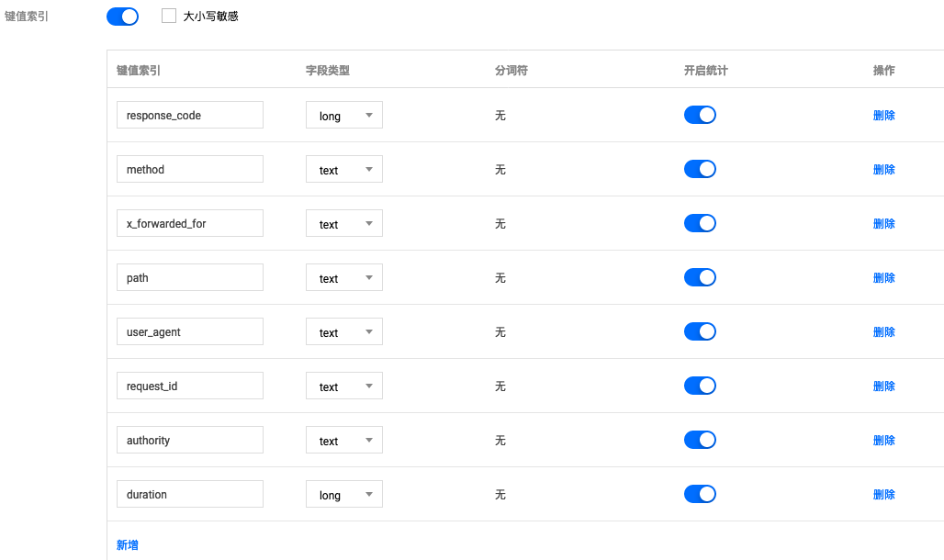Delete the x_forwarded_for index row

[883, 223]
